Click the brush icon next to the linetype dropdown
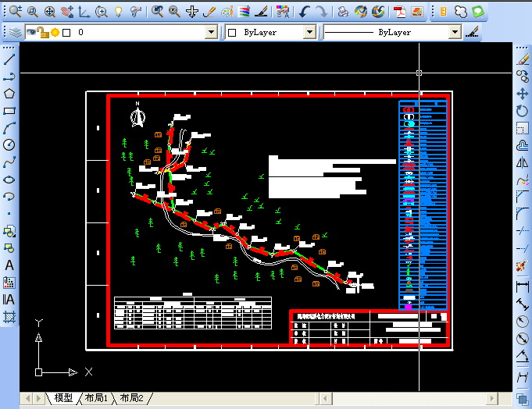This screenshot has height=409, width=532. pos(472,33)
